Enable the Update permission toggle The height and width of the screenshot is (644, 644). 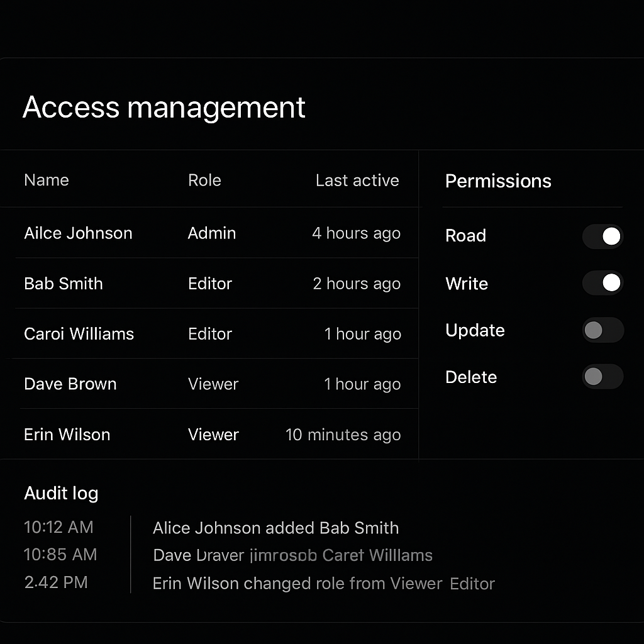[x=602, y=330]
